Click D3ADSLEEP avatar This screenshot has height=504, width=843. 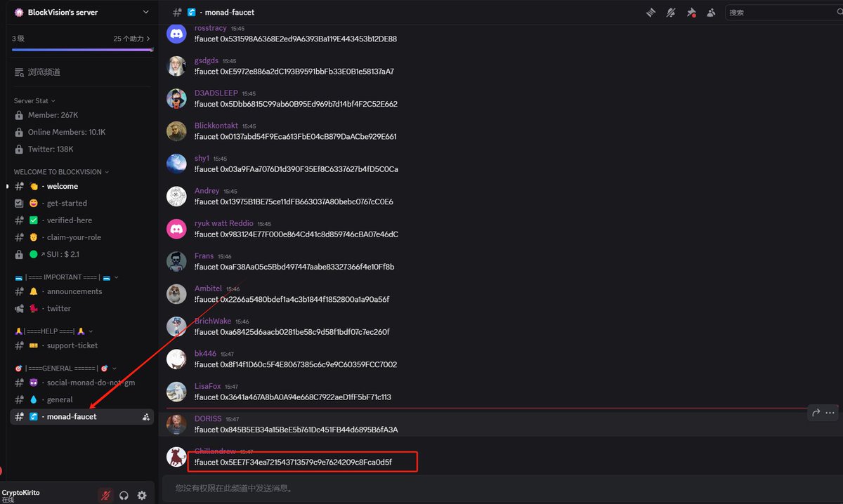click(176, 99)
